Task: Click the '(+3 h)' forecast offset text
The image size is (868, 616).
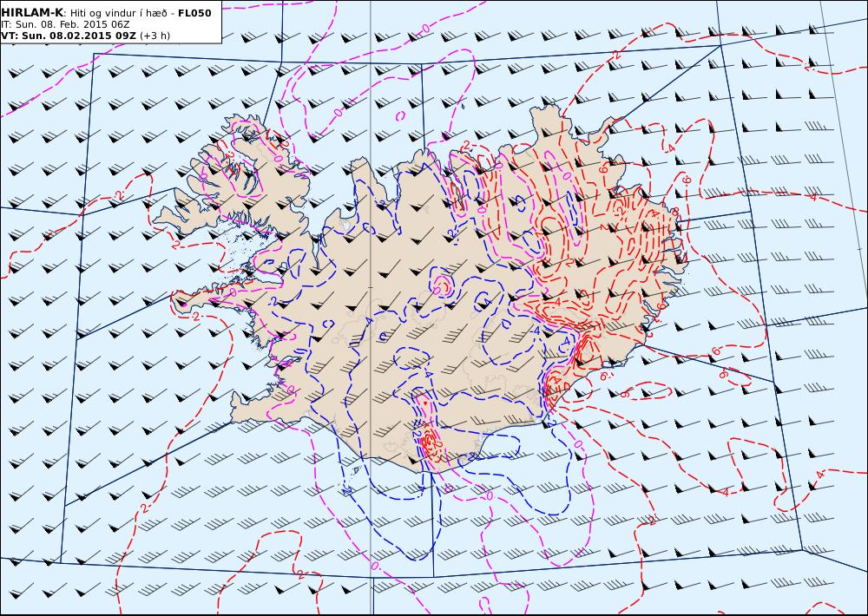Action: [155, 36]
